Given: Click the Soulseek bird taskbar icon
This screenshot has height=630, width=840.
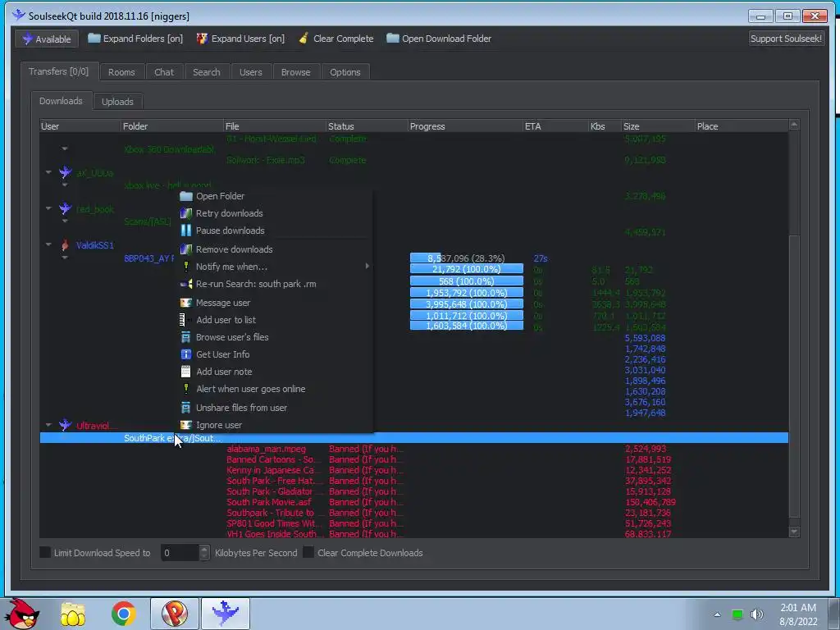Looking at the screenshot, I should 226,614.
